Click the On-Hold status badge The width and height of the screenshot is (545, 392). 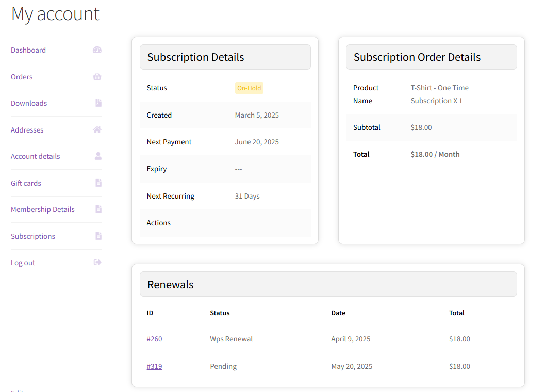pyautogui.click(x=249, y=88)
